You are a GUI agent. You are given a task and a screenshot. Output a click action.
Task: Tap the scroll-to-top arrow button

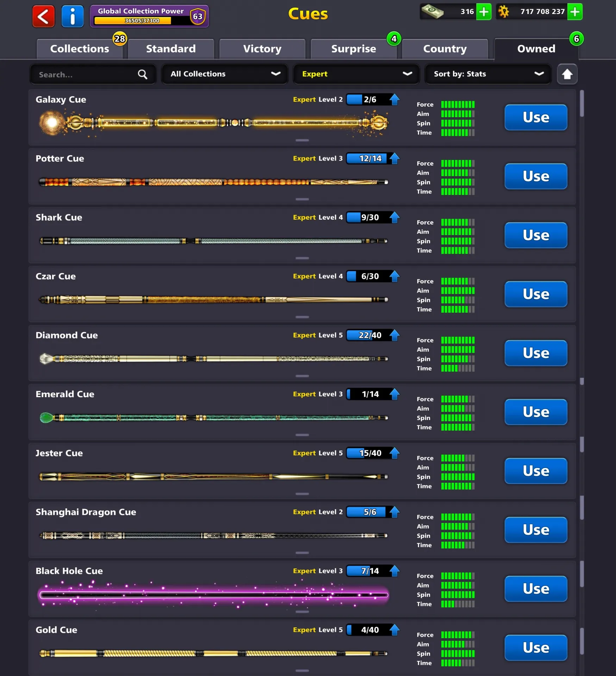click(567, 74)
